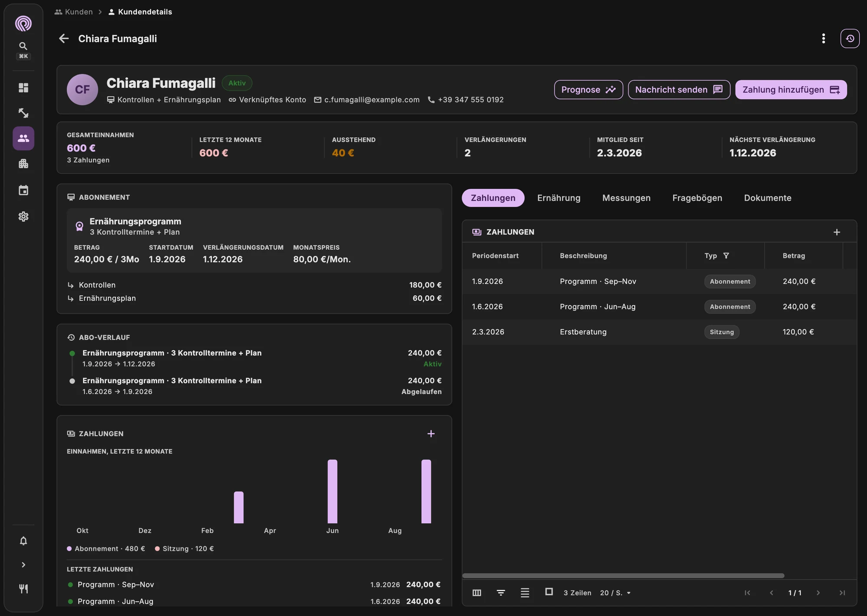Open the settings gear in sidebar
This screenshot has height=616, width=867.
click(x=23, y=216)
